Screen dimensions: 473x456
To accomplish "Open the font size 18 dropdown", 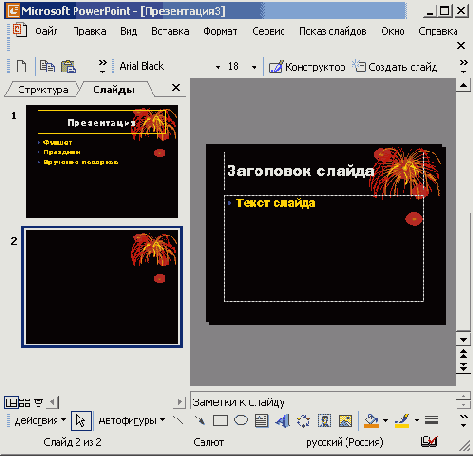I will tap(254, 67).
